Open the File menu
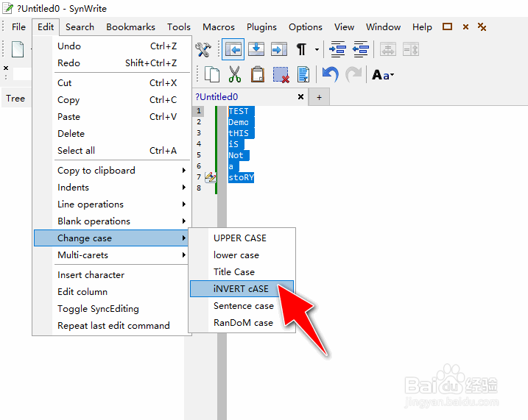This screenshot has width=528, height=420. click(x=18, y=27)
